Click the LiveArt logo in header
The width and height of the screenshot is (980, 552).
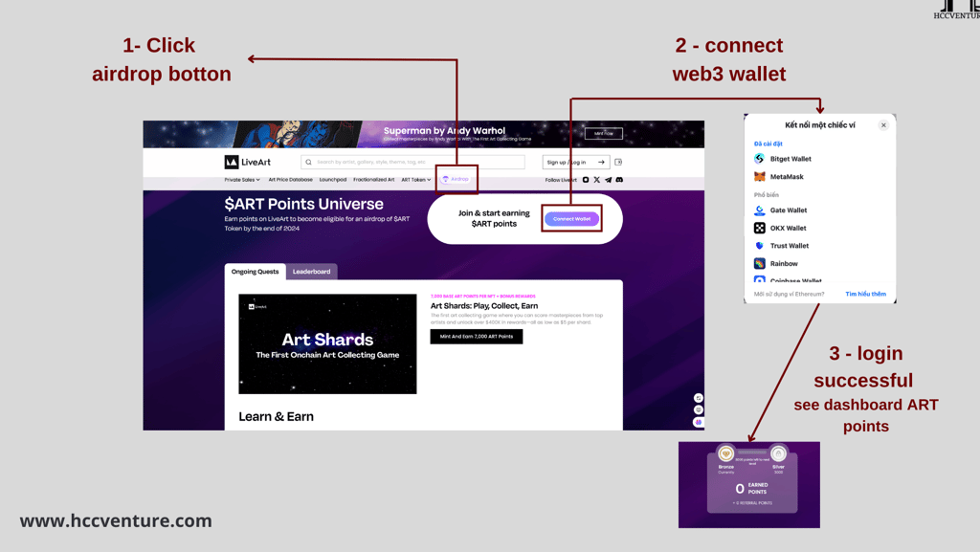[248, 162]
